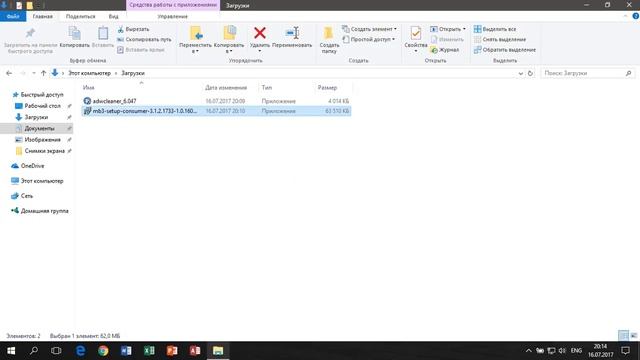Click the Cut scissors button
The height and width of the screenshot is (360, 640).
133,29
